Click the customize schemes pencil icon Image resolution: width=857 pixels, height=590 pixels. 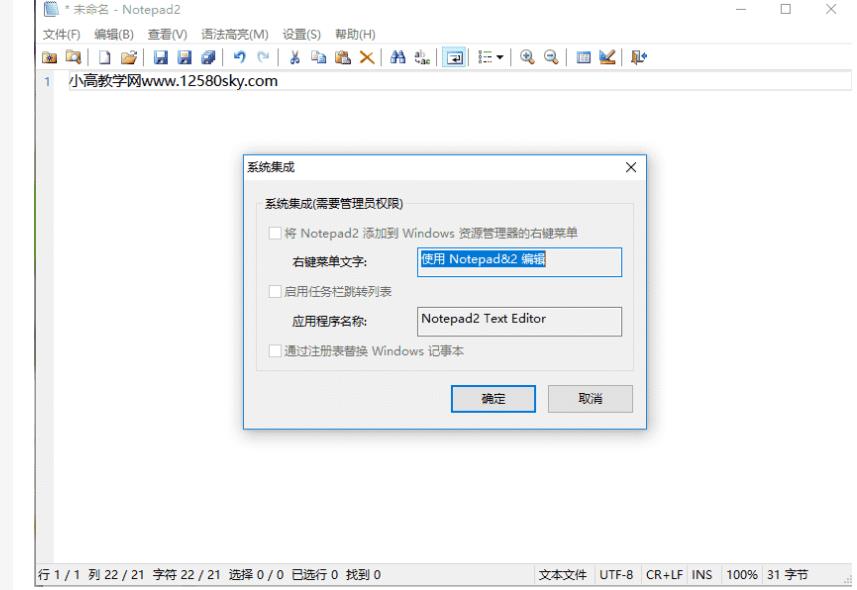pyautogui.click(x=607, y=57)
